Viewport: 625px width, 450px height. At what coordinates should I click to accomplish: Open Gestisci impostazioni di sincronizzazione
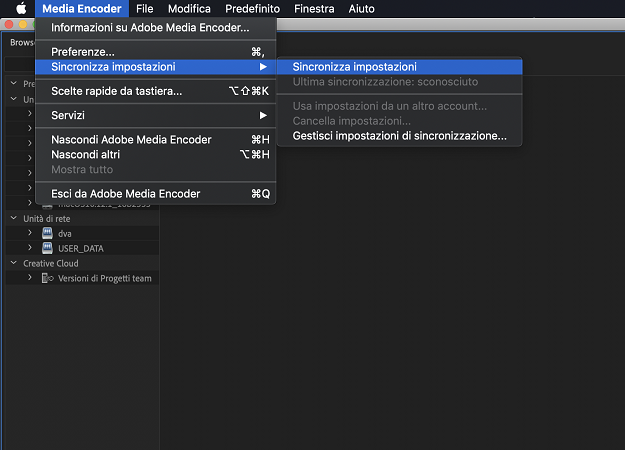(399, 136)
